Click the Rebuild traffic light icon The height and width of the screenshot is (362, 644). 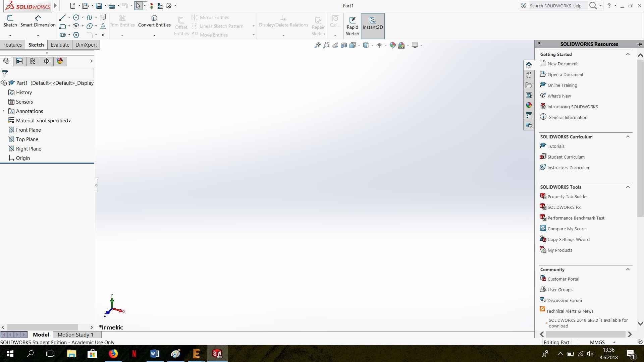click(152, 6)
